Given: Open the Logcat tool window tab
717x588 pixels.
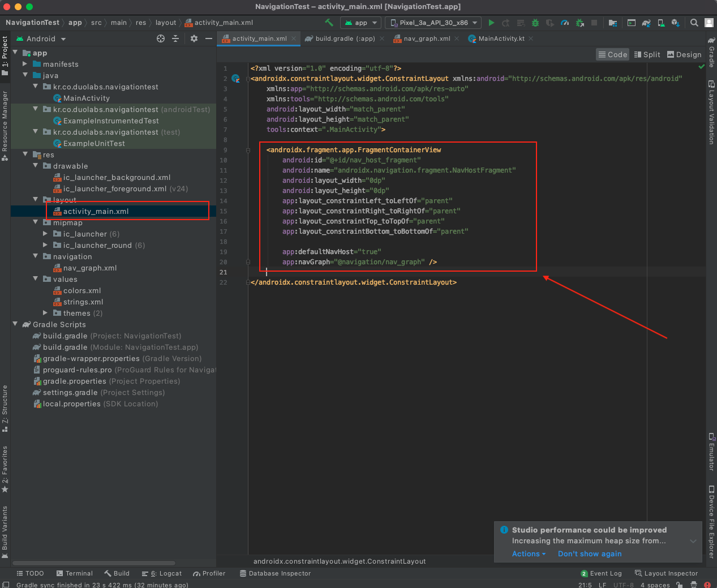Looking at the screenshot, I should point(162,573).
